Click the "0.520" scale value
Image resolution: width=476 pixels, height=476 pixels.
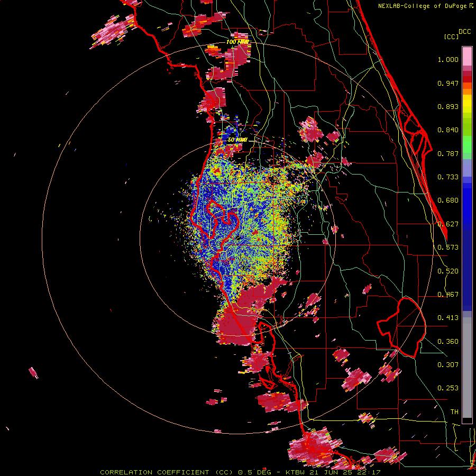448,271
